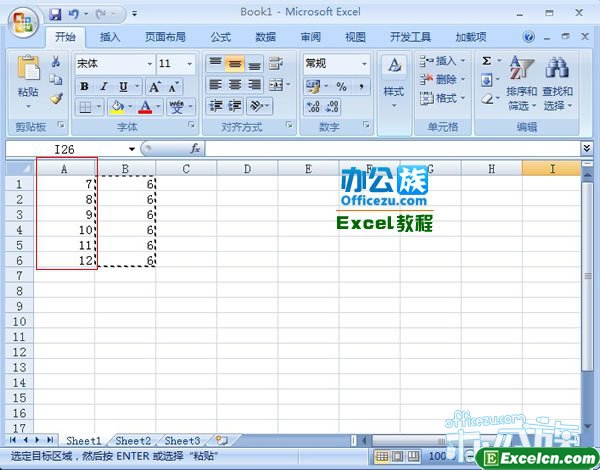Viewport: 600px width, 470px height.
Task: Set bottom vertical alignment
Action: (254, 64)
